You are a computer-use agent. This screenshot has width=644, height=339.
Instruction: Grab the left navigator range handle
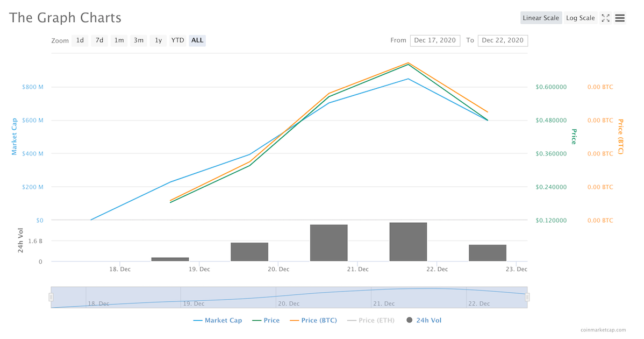click(x=52, y=297)
